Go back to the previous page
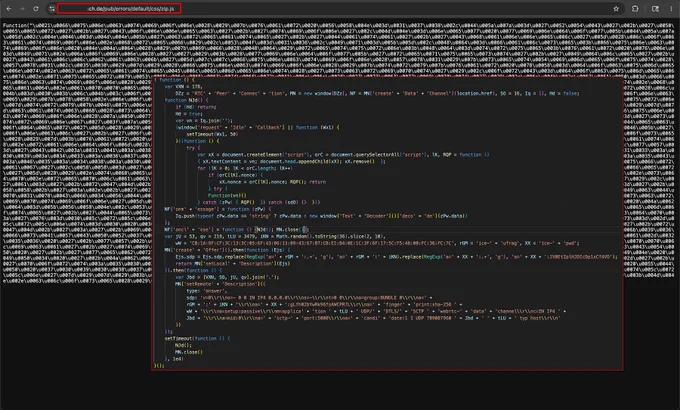The image size is (680, 410). pos(9,8)
